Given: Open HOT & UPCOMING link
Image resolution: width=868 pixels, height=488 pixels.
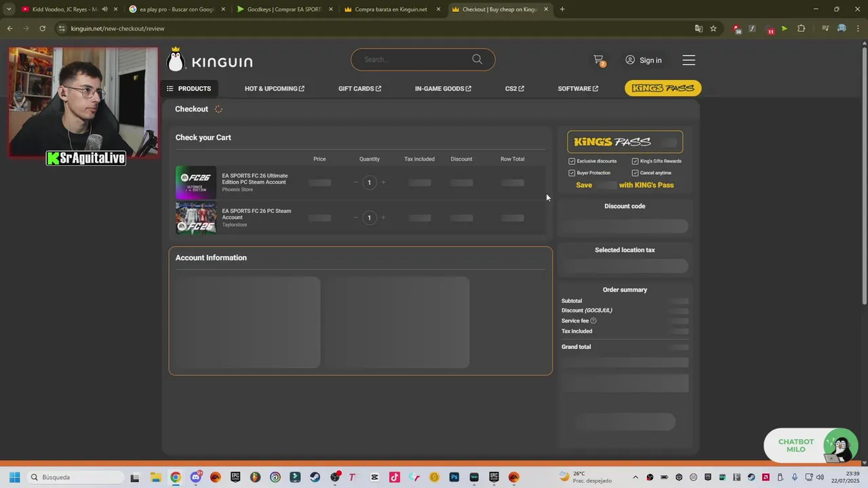Looking at the screenshot, I should 275,89.
